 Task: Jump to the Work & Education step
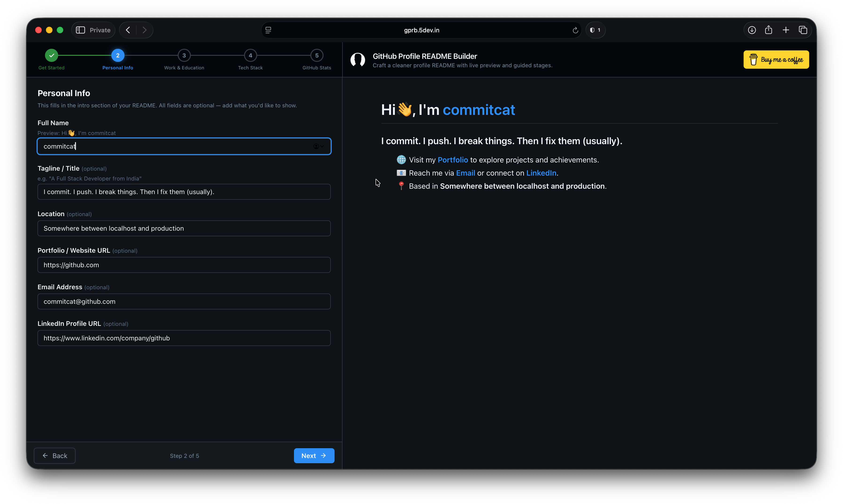[184, 56]
